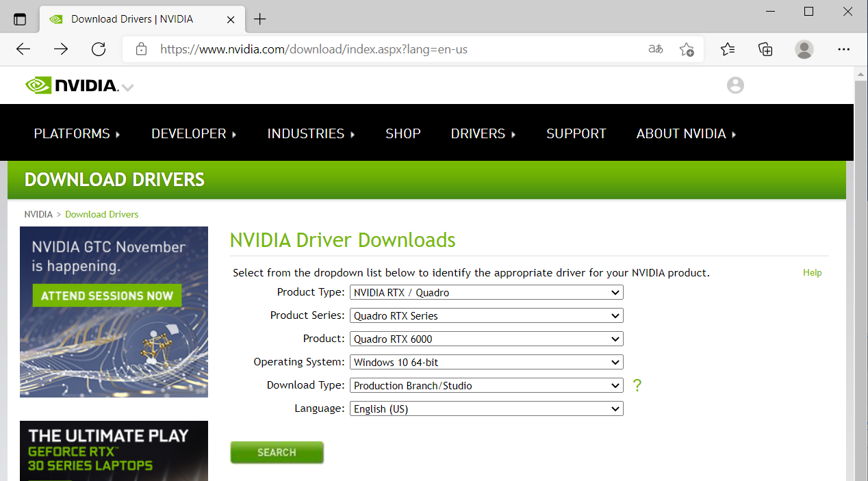Click ATTEND SESSIONS NOW button in GTC banner

pyautogui.click(x=107, y=296)
